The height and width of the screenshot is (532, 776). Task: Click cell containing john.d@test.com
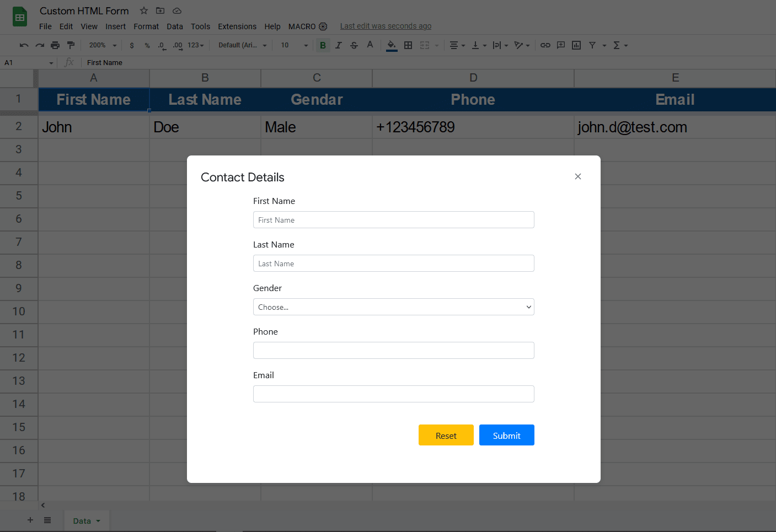click(x=675, y=127)
